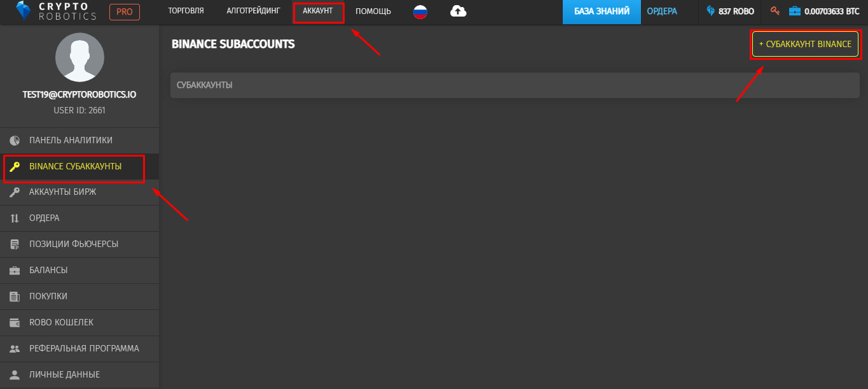Open Балансы section
This screenshot has width=868, height=389.
pos(79,271)
